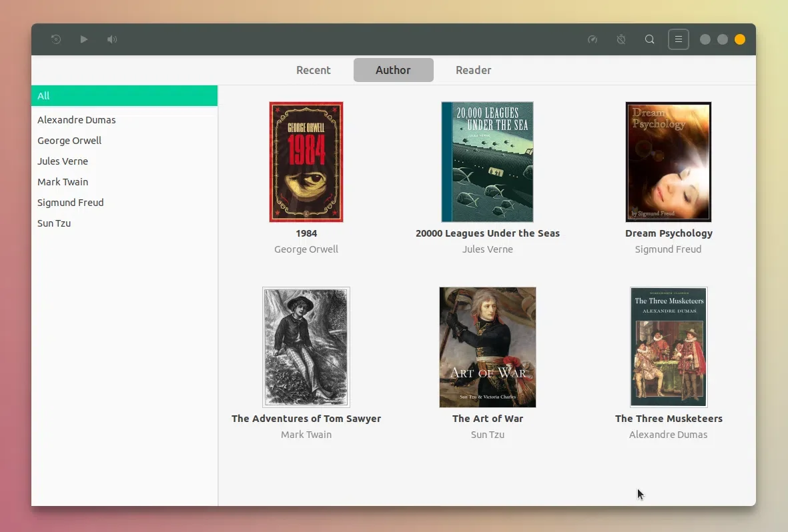Open the playback speed gauge icon

tap(593, 39)
